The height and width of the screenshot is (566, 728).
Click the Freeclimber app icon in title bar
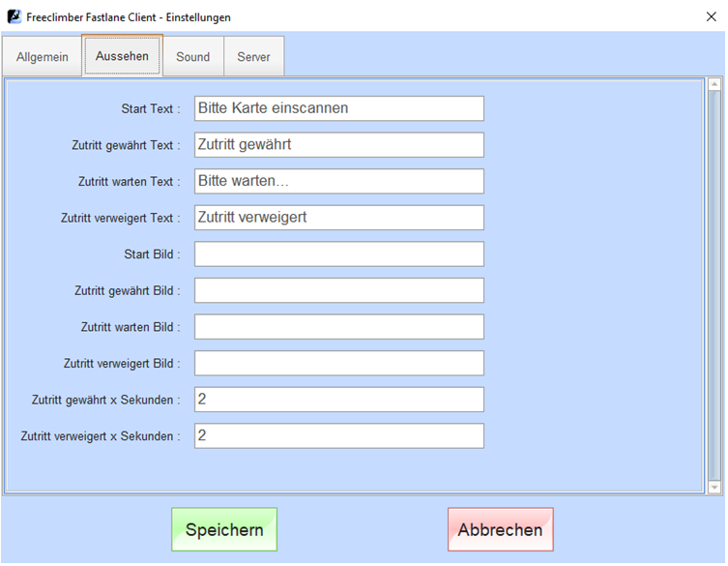point(15,17)
